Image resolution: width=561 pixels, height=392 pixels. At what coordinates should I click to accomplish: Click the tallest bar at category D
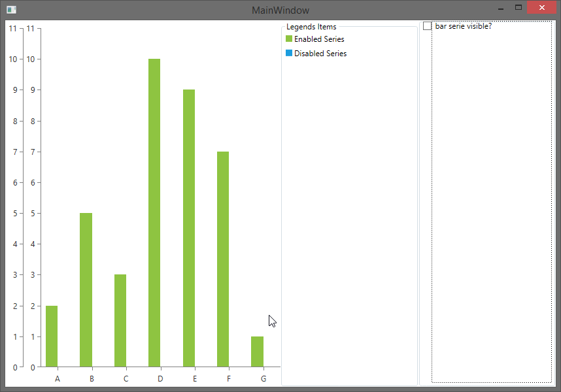pyautogui.click(x=154, y=212)
